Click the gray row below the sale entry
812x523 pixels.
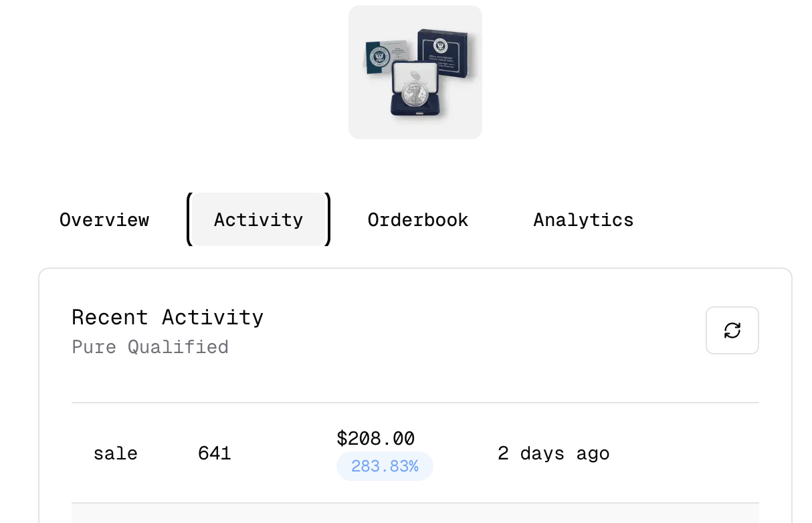[x=415, y=513]
